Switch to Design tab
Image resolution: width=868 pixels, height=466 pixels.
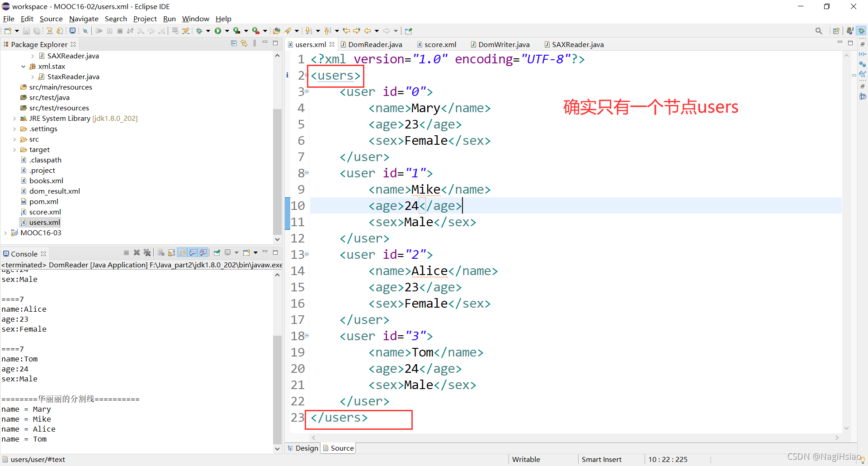(x=303, y=448)
